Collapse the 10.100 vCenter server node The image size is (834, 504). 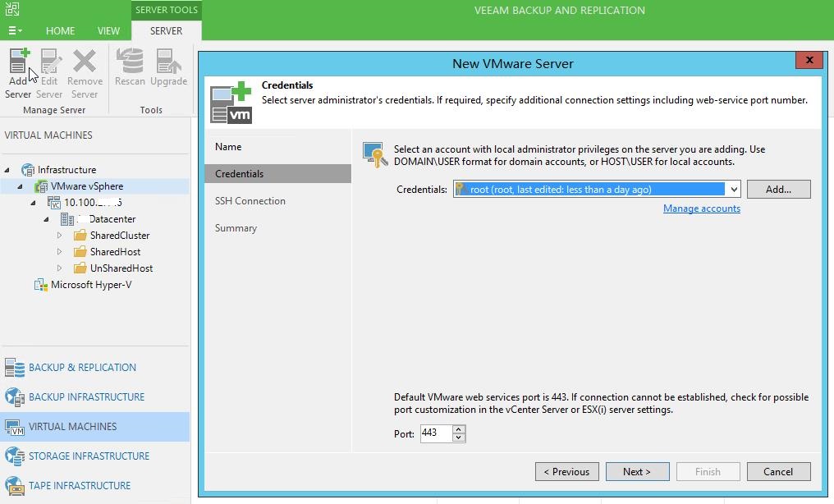click(34, 203)
